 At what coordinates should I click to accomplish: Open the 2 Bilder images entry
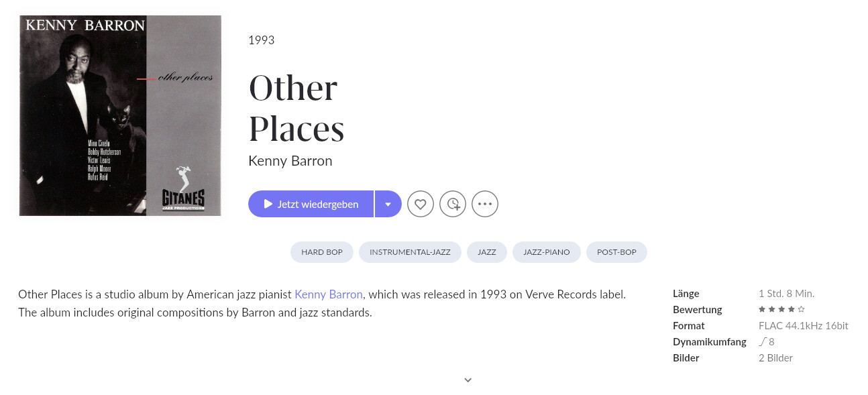[x=775, y=358]
